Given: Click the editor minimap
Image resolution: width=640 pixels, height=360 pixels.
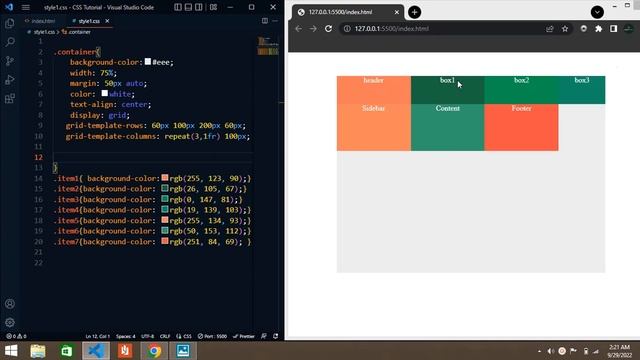Looking at the screenshot, I should pyautogui.click(x=268, y=46).
